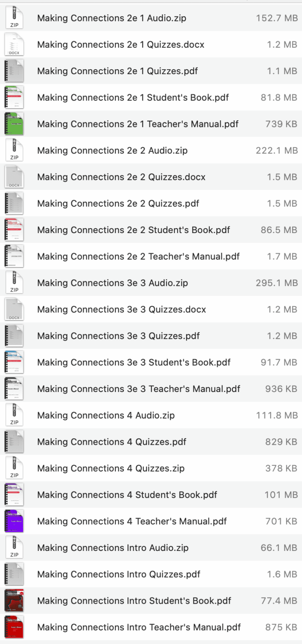The width and height of the screenshot is (302, 644).
Task: Click the 295.1 MB size label
Action: 276,283
